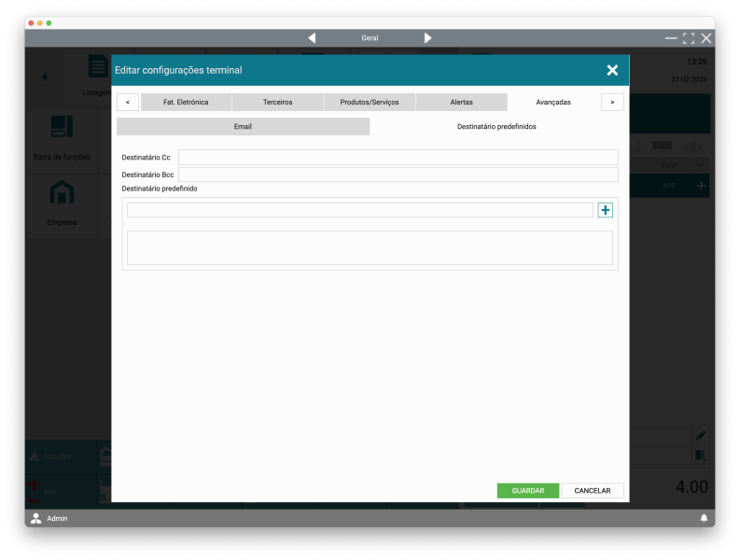Click the Admin user icon
740x560 pixels.
point(36,518)
